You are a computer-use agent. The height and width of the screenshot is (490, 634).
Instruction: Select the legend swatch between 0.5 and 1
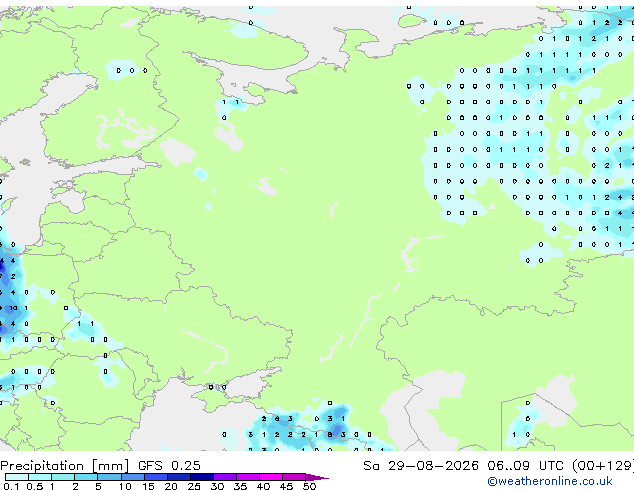pos(40,477)
